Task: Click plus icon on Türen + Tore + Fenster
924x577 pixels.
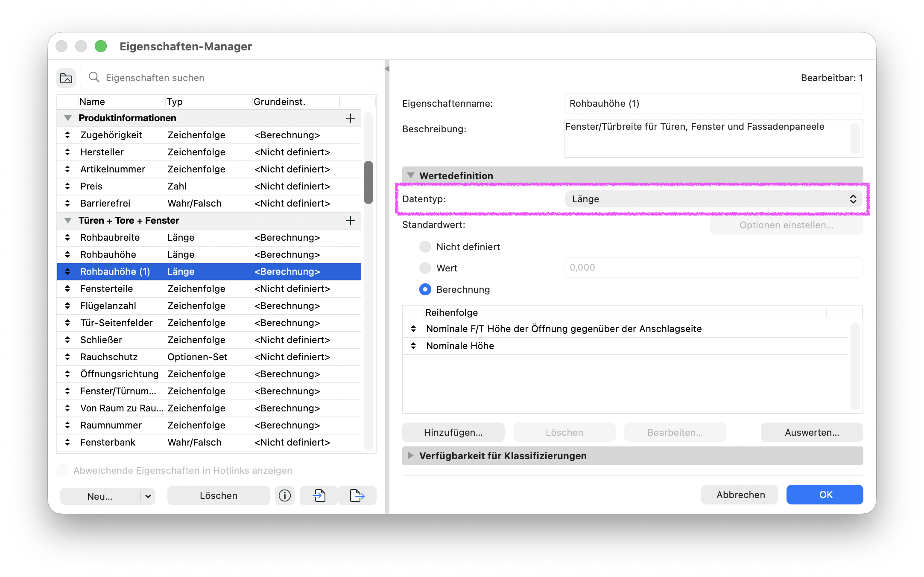Action: click(x=351, y=221)
